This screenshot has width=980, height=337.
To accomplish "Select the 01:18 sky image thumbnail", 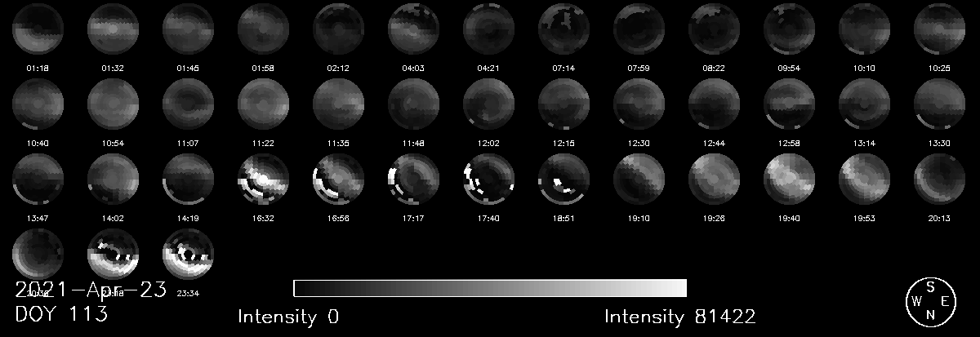I will pyautogui.click(x=38, y=29).
